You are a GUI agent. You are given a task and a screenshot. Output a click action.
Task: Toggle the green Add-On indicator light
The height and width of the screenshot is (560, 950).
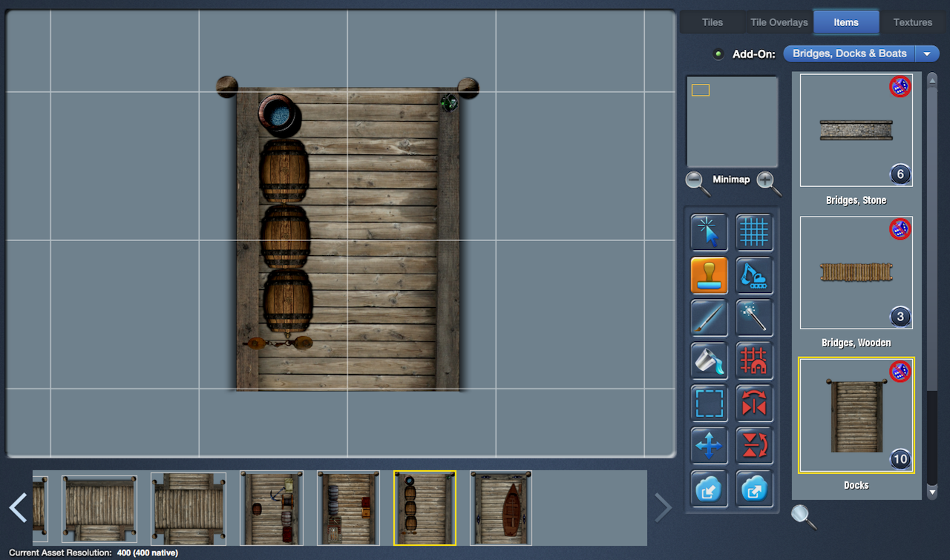click(x=718, y=54)
